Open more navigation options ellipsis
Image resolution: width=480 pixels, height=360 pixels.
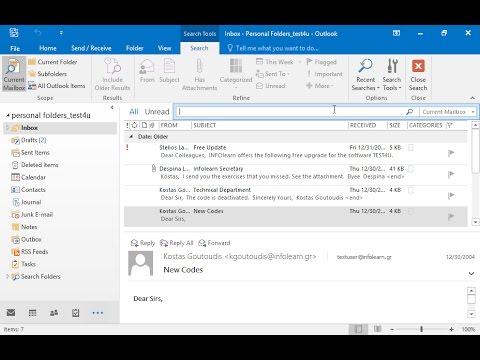click(98, 313)
